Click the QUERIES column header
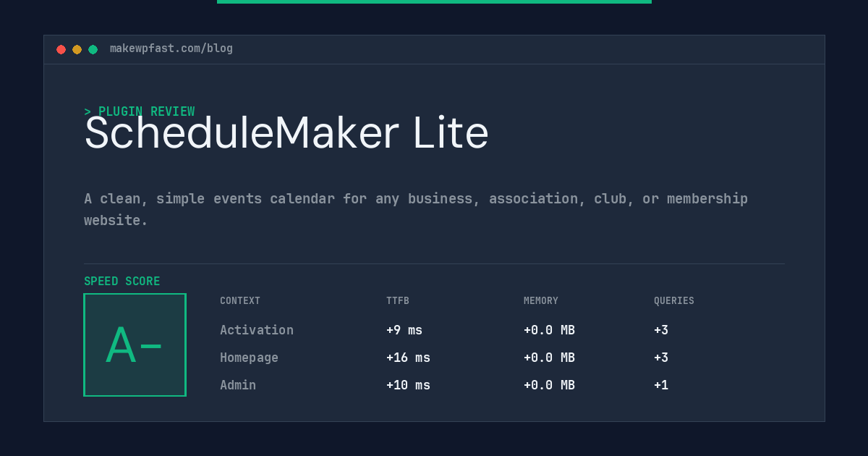Viewport: 868px width, 456px height. (x=674, y=301)
